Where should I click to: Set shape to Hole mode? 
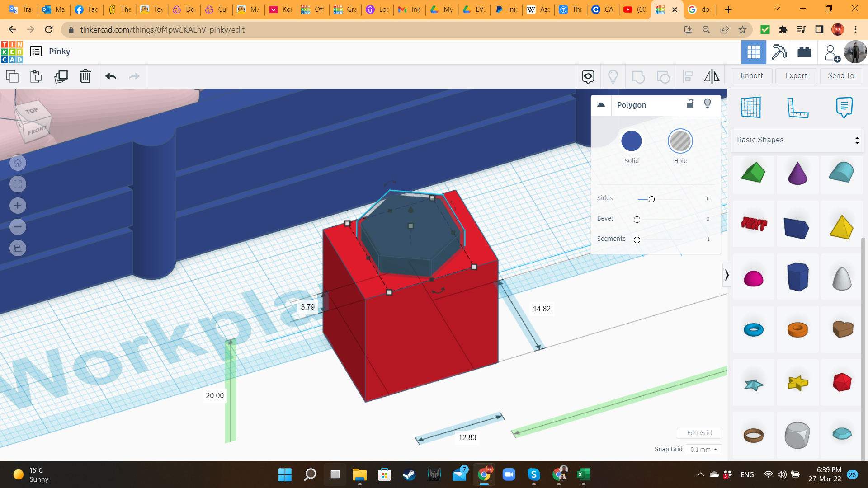680,141
